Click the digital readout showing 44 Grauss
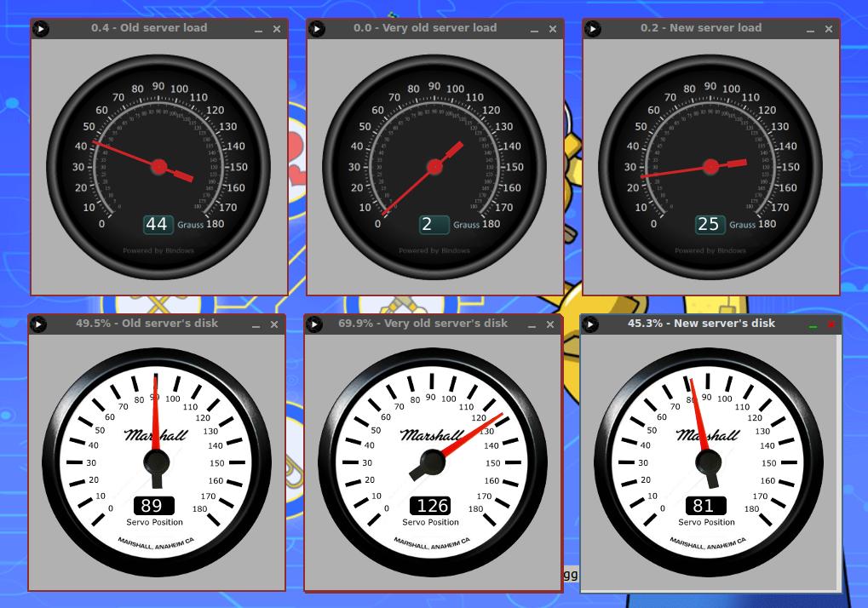This screenshot has height=608, width=868. click(x=157, y=224)
